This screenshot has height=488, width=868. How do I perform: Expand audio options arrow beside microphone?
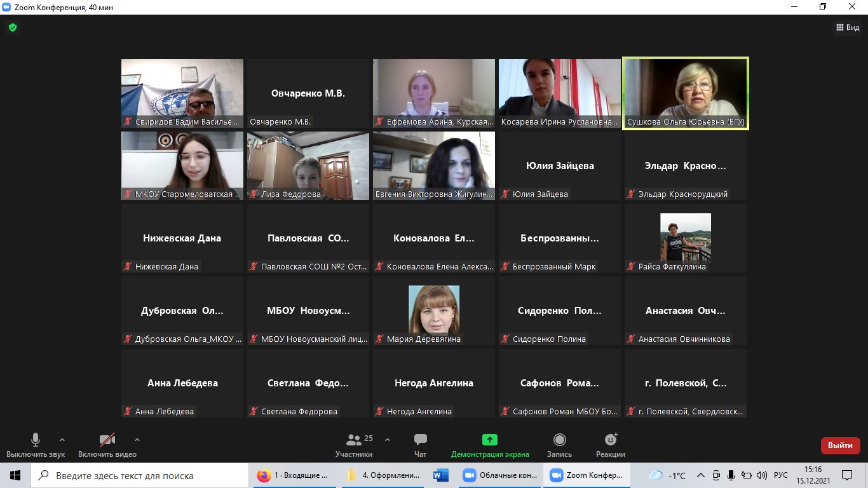[62, 440]
